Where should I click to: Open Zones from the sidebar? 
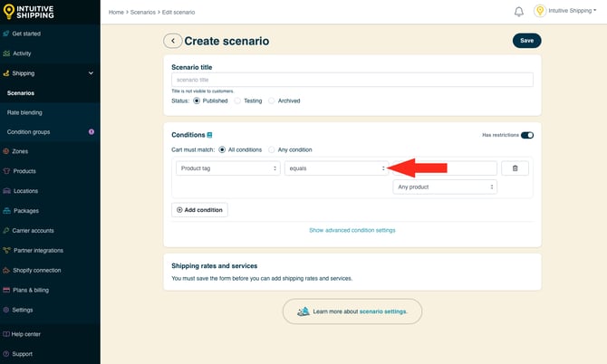[x=20, y=151]
